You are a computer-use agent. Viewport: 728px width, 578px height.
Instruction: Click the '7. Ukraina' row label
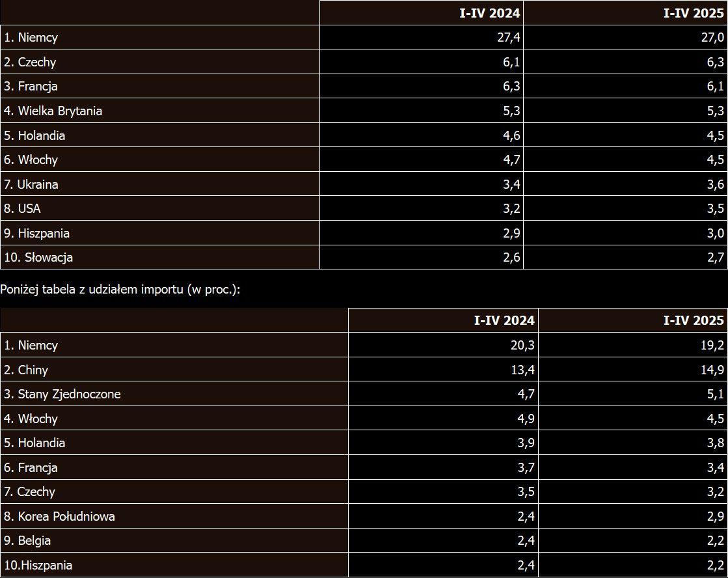[31, 184]
